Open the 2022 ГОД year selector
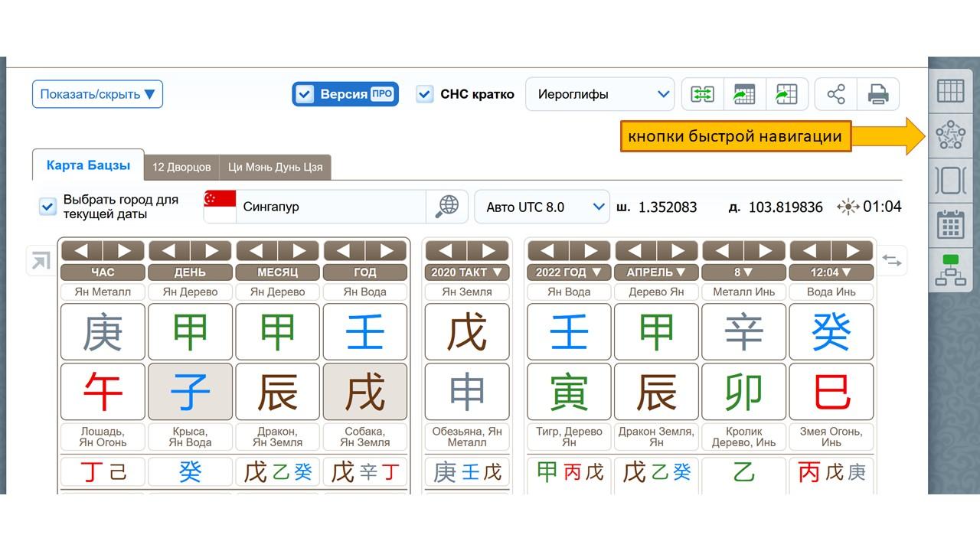980x551 pixels. (x=567, y=272)
